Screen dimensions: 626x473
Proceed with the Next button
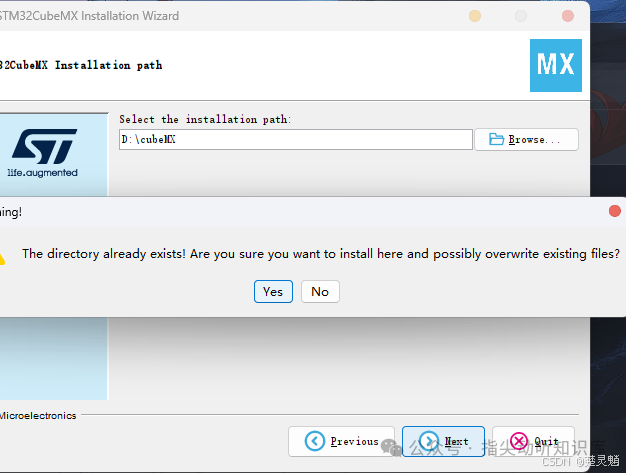tap(443, 441)
